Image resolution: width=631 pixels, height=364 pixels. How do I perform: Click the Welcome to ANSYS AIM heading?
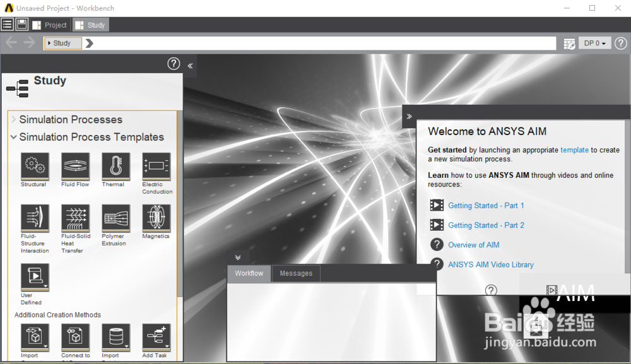tap(487, 131)
